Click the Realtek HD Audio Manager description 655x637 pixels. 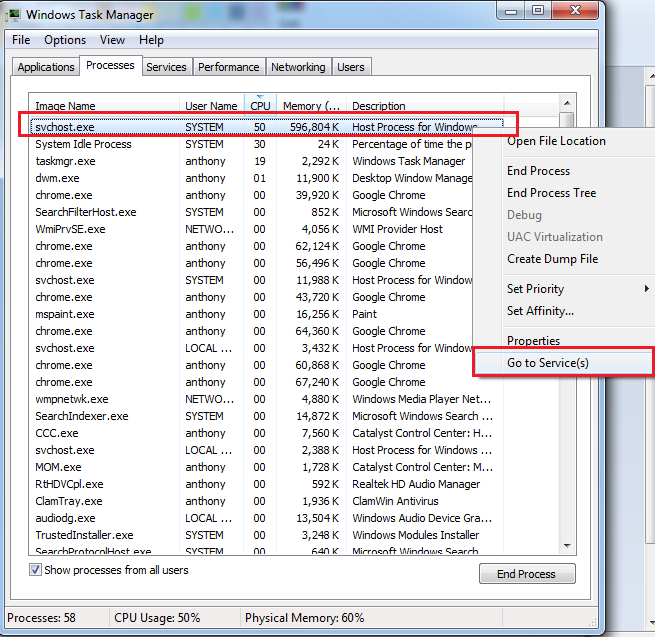point(416,484)
